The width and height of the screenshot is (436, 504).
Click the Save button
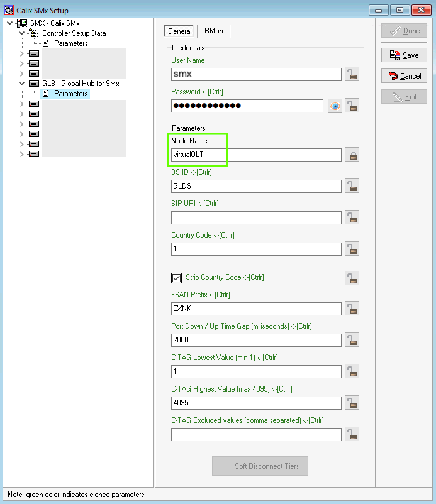404,55
